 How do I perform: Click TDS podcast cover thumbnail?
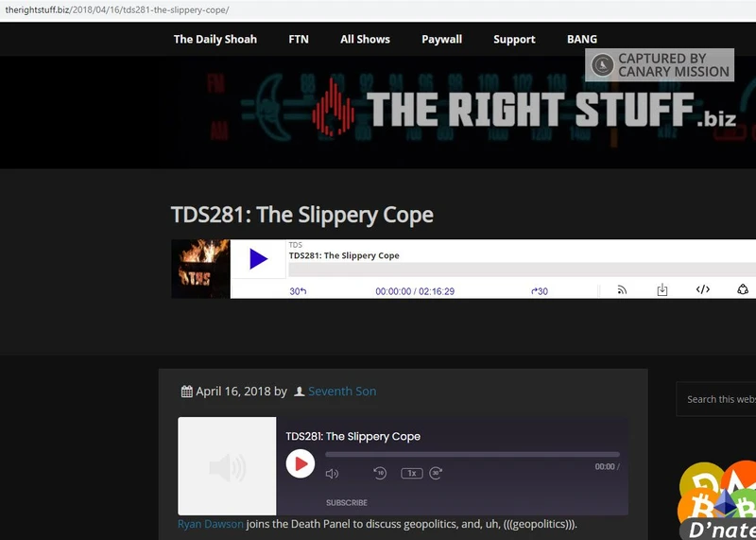(200, 269)
